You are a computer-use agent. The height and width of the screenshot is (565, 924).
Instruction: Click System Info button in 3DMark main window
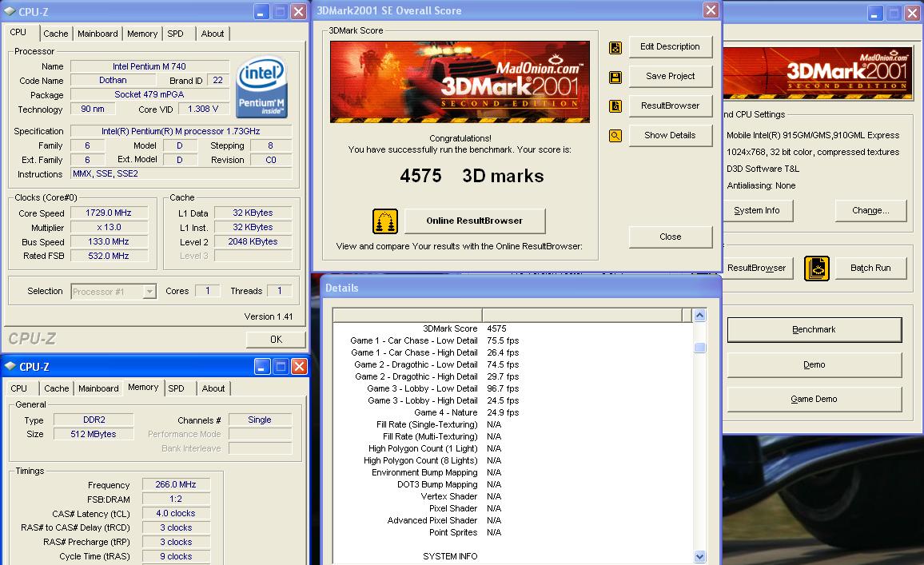pyautogui.click(x=757, y=210)
